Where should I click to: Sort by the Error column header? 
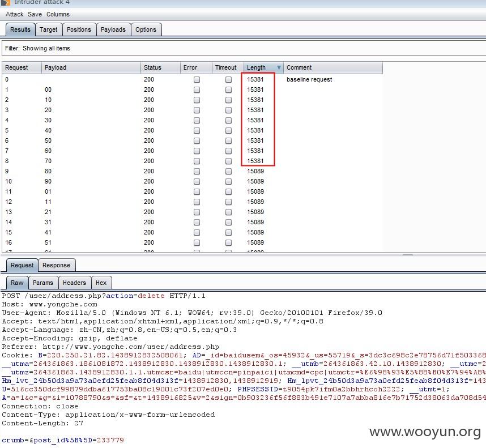[196, 67]
